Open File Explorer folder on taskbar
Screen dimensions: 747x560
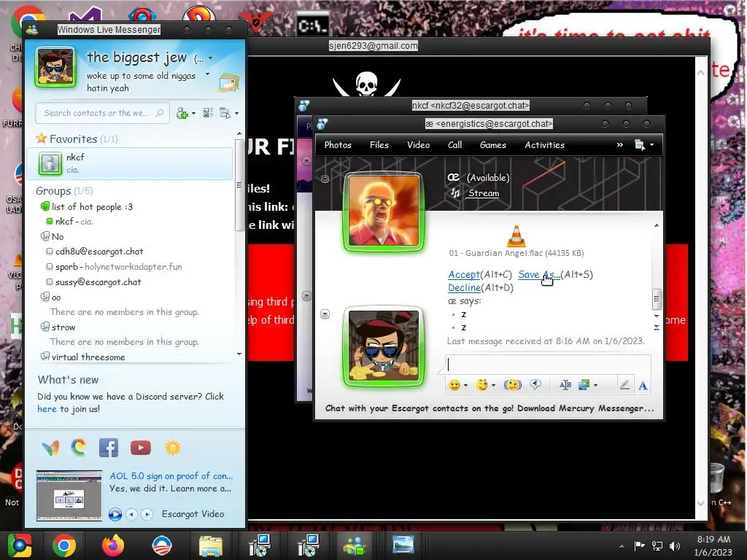click(x=211, y=545)
